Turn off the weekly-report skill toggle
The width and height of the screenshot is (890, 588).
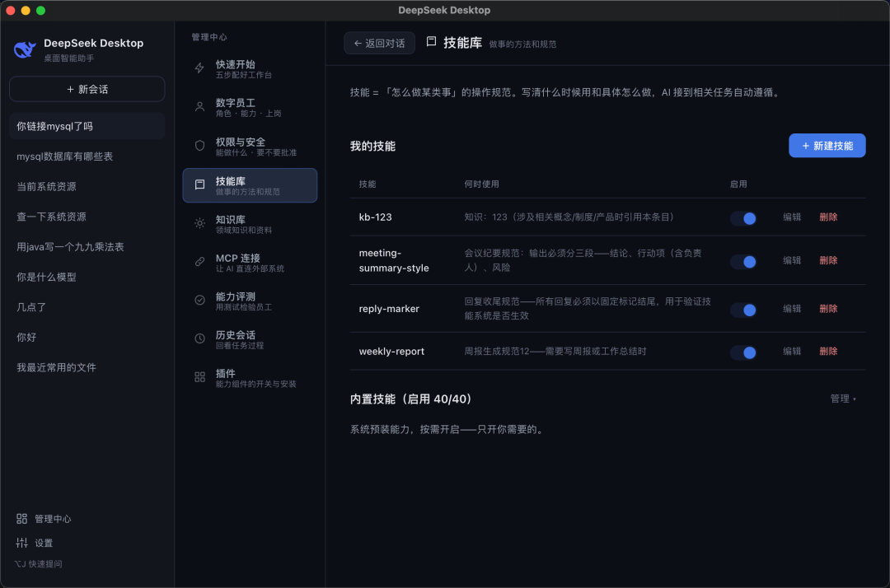(743, 352)
